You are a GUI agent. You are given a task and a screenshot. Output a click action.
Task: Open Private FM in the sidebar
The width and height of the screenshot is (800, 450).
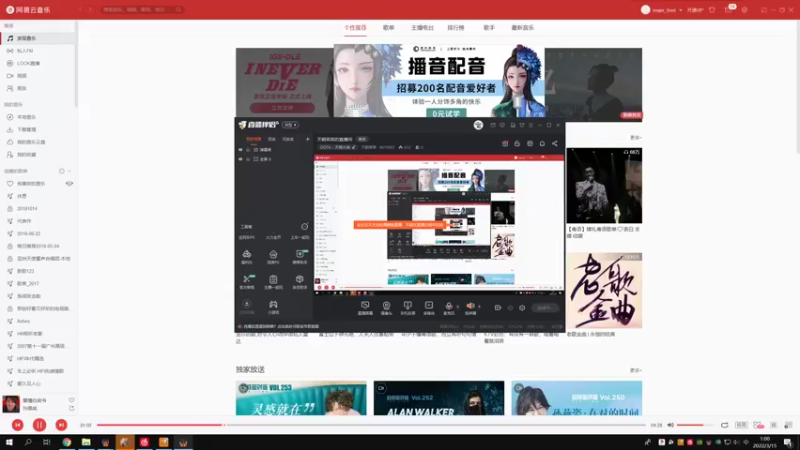38,51
